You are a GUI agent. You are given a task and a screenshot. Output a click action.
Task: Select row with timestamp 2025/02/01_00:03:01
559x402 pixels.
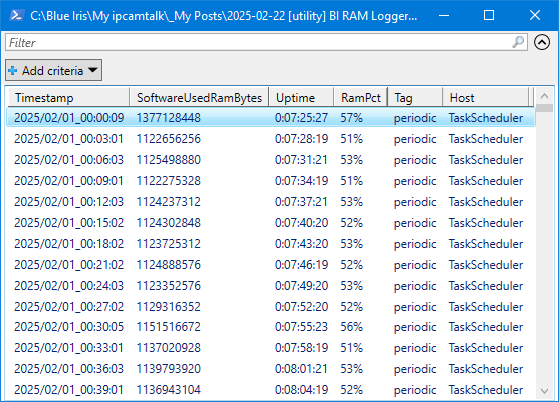[271, 139]
